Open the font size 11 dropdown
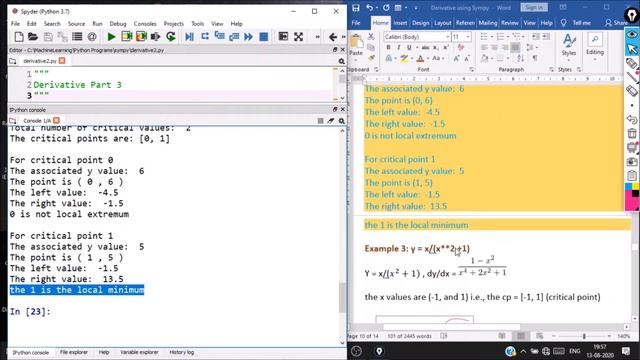This screenshot has width=640, height=360. point(468,37)
